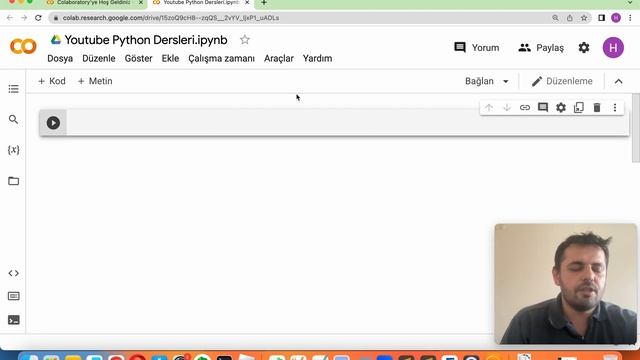Viewport: 640px width, 360px height.
Task: Open a new browser tab
Action: click(264, 2)
